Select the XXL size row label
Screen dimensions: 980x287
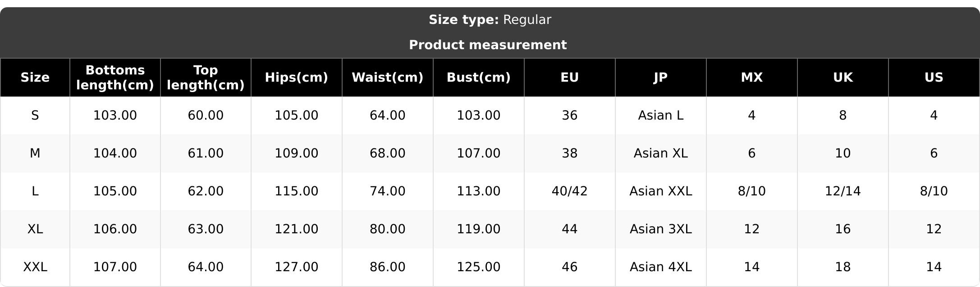point(35,267)
